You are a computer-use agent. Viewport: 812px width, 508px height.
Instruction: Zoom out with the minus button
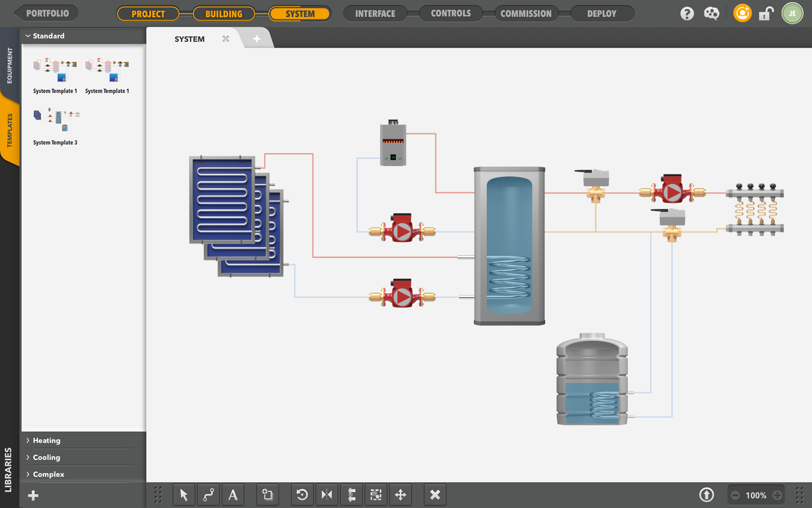tap(735, 495)
